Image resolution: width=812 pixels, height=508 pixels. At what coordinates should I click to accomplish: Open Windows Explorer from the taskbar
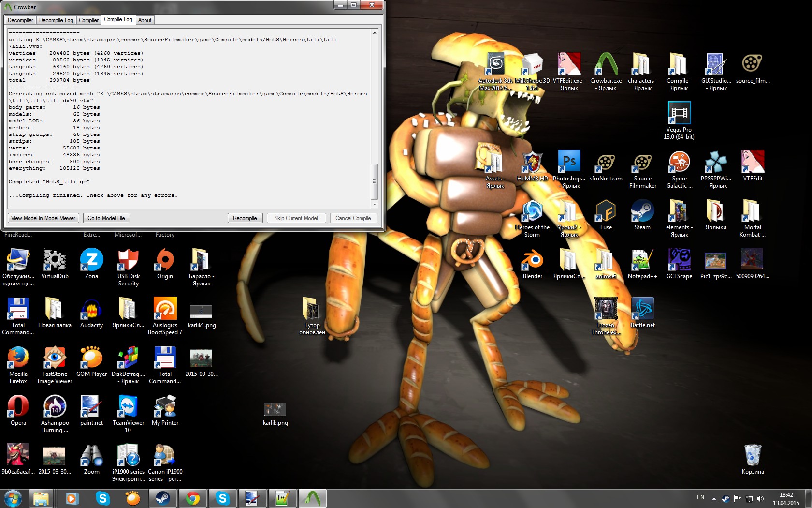pos(41,498)
